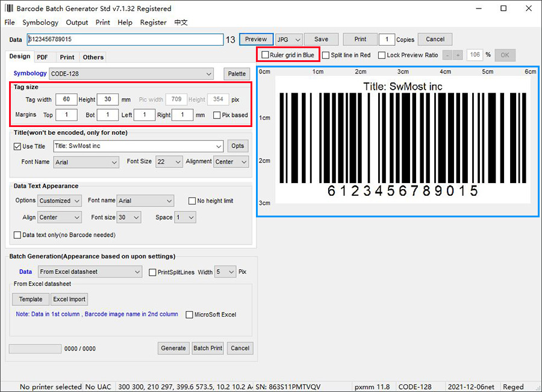This screenshot has height=392, width=542.
Task: Click the Save button
Action: (x=321, y=39)
